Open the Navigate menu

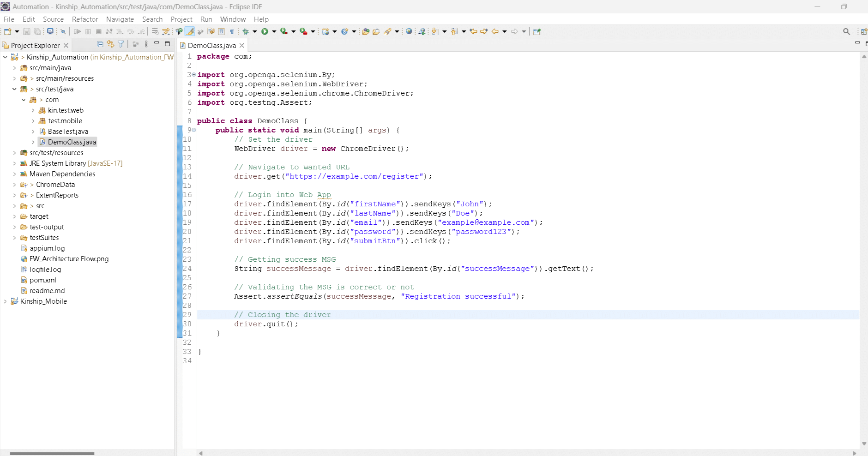click(x=120, y=19)
